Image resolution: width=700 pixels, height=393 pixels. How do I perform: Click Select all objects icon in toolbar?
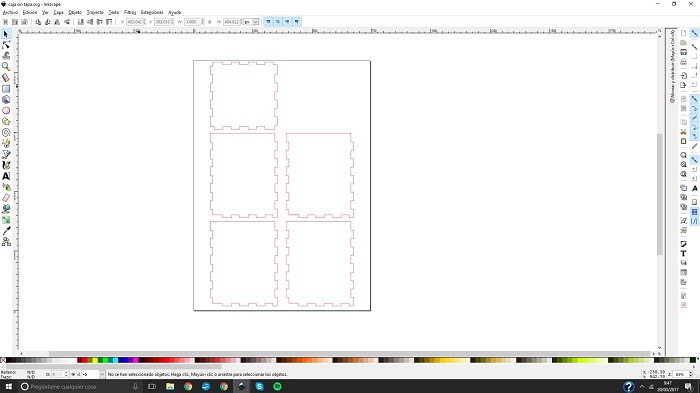pos(5,21)
